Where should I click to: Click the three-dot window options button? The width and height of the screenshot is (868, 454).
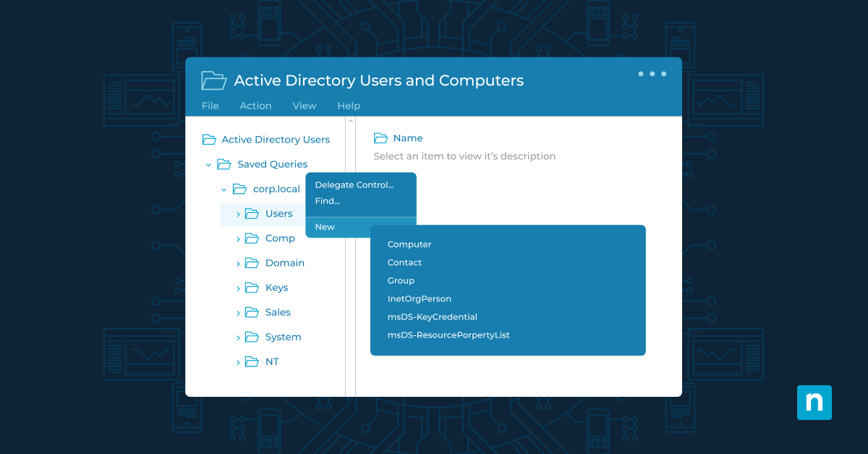(x=652, y=74)
